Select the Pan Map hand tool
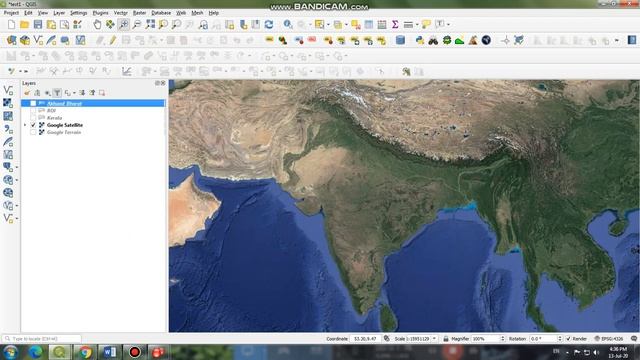640x360 pixels. [x=97, y=24]
